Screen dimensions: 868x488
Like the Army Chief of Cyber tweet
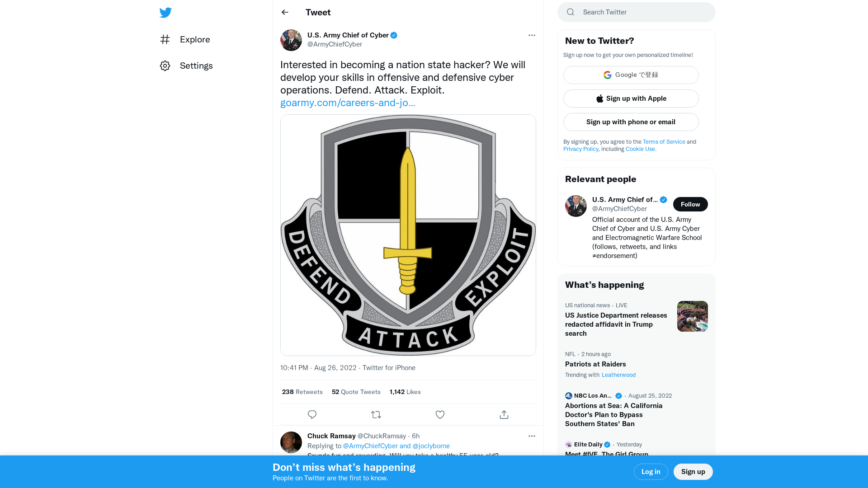point(440,414)
